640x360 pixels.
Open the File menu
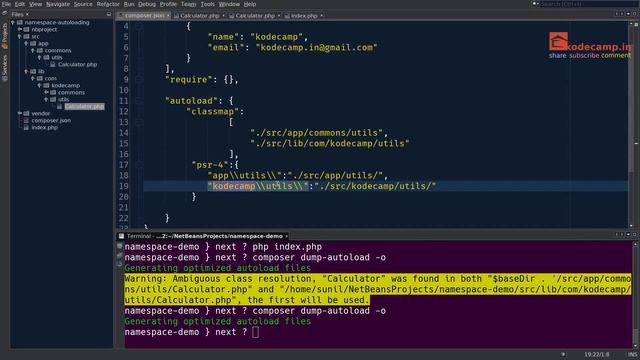pyautogui.click(x=6, y=4)
